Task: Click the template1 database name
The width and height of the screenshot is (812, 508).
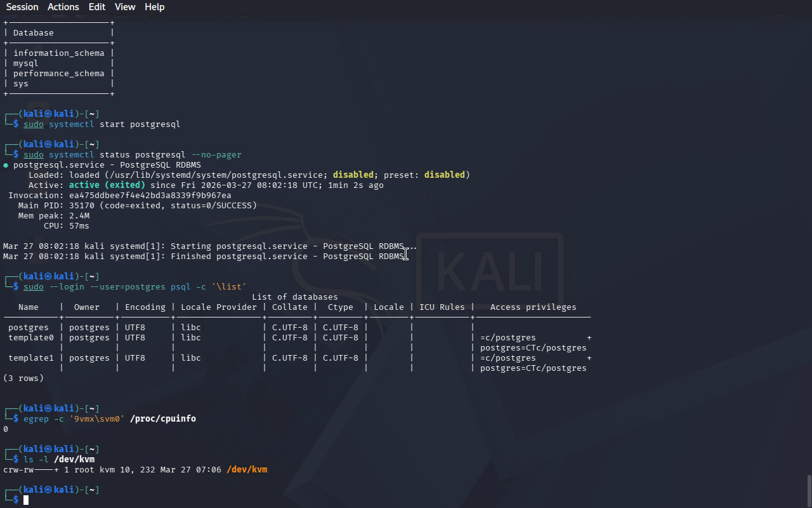Action: click(31, 358)
